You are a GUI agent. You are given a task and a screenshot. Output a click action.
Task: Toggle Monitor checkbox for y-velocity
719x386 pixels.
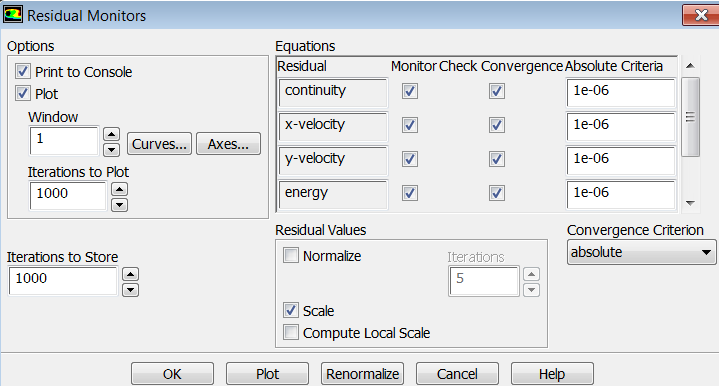(x=410, y=159)
